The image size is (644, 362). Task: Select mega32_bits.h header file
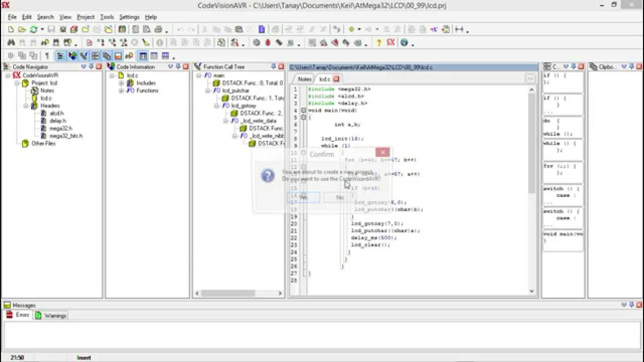(65, 136)
